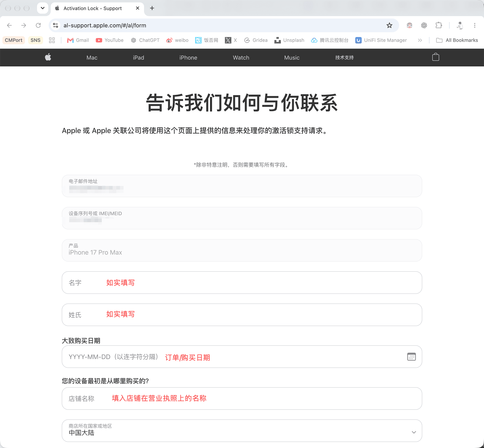484x448 pixels.
Task: Go back to the previous page
Action: tap(9, 25)
